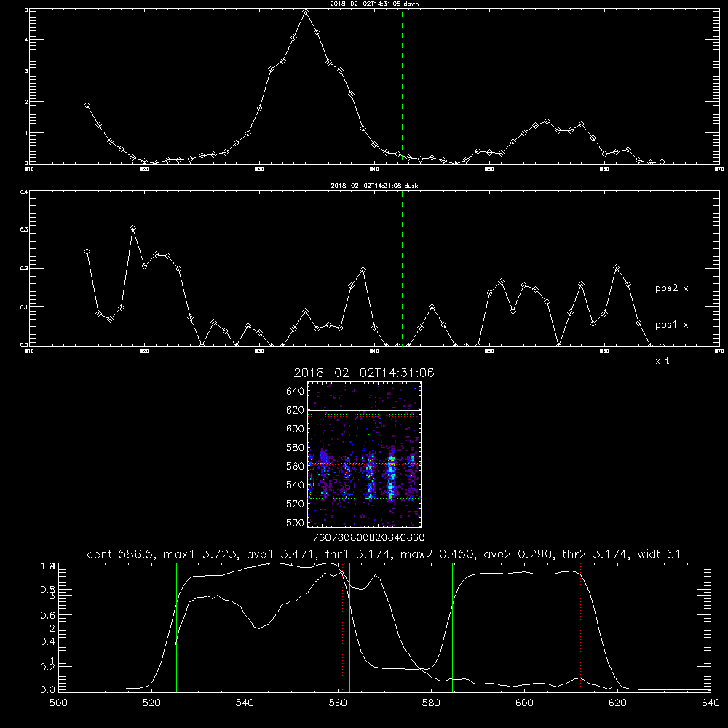Select the 'widt 51' value
This screenshot has height=728, width=728.
pyautogui.click(x=659, y=554)
